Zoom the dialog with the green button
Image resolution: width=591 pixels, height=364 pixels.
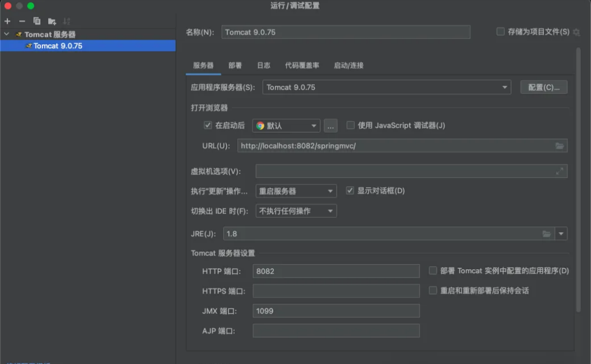[x=31, y=6]
